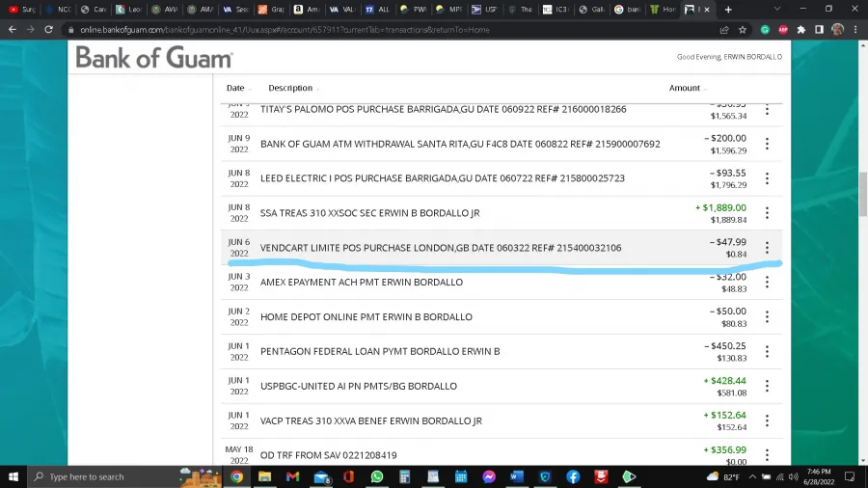Open options menu for VACP TREAS transaction
The width and height of the screenshot is (868, 488).
coord(767,420)
